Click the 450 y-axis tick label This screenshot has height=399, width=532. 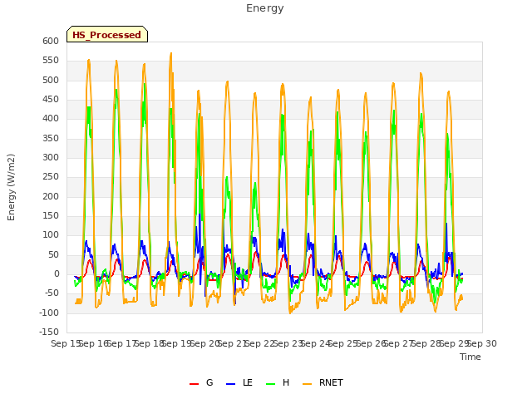click(x=51, y=100)
